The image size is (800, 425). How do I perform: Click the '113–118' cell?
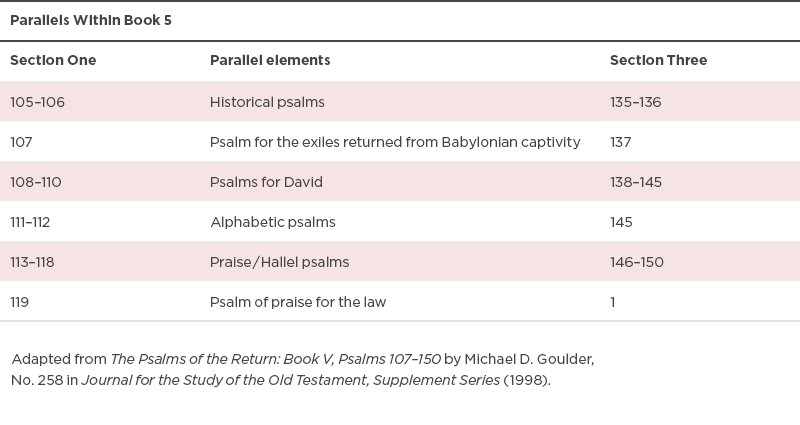32,262
